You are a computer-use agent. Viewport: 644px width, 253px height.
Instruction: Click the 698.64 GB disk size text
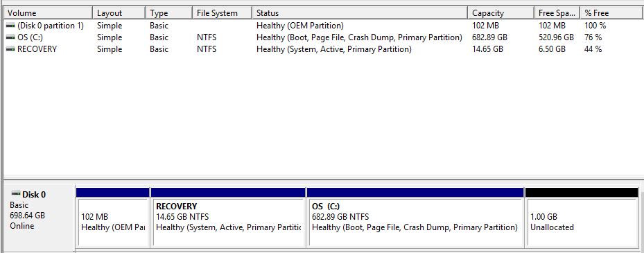tap(28, 215)
